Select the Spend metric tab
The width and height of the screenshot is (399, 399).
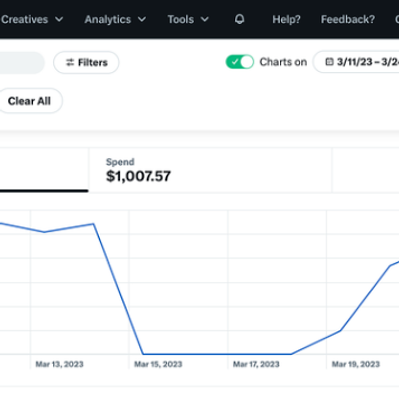210,170
